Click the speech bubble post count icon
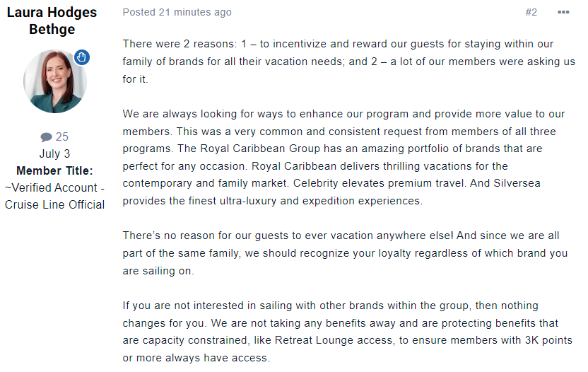The height and width of the screenshot is (372, 588). (x=46, y=137)
